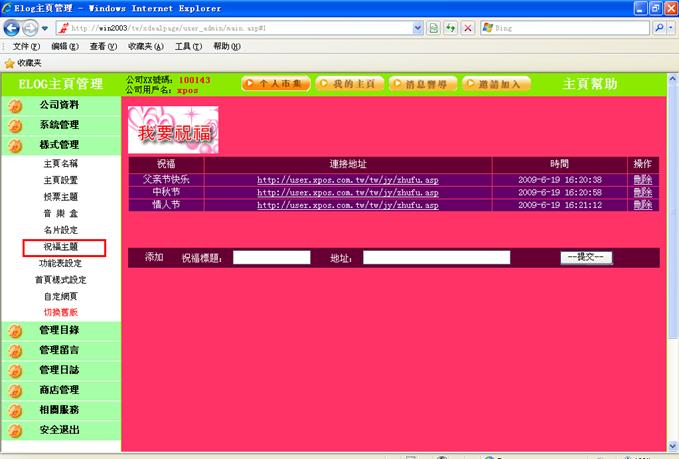Select 祝福主題 in the sidebar

click(x=61, y=246)
